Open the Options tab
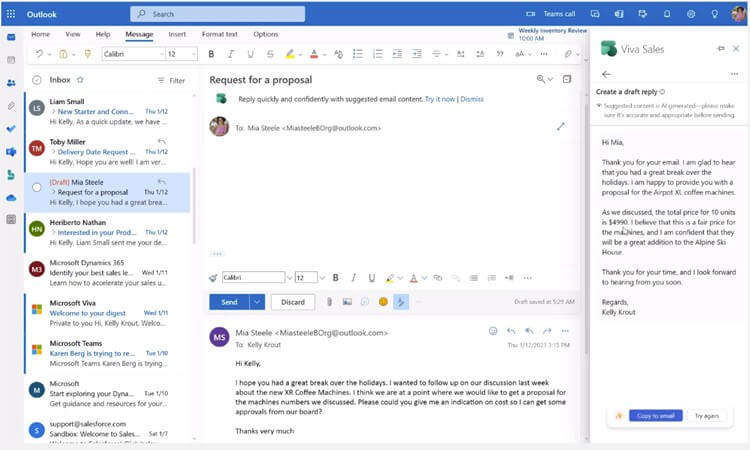750x450 pixels. point(265,34)
